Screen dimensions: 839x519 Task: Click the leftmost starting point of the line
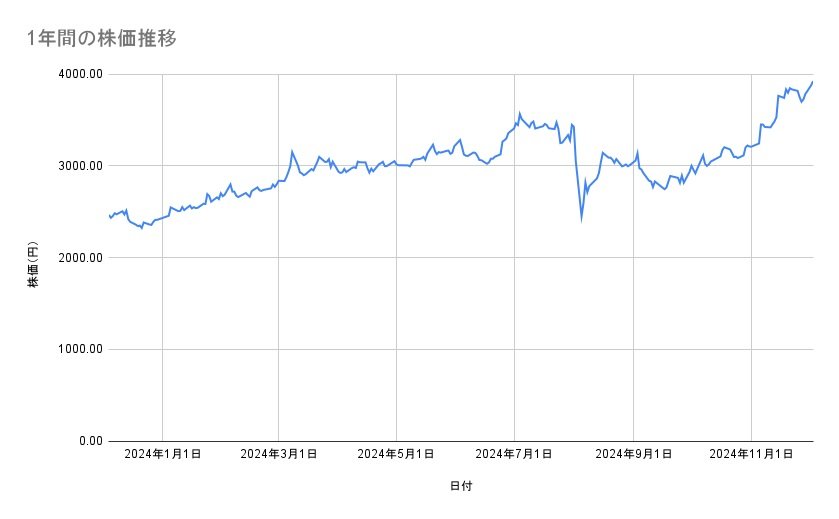108,215
